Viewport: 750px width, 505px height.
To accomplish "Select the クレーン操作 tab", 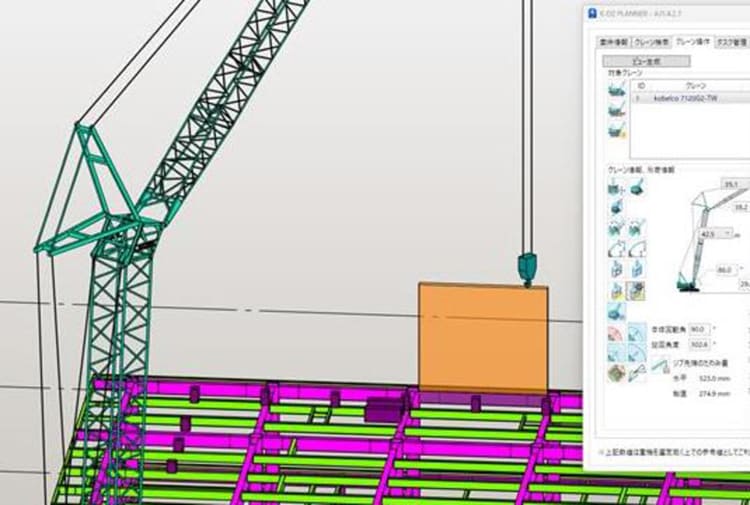I will pos(694,42).
